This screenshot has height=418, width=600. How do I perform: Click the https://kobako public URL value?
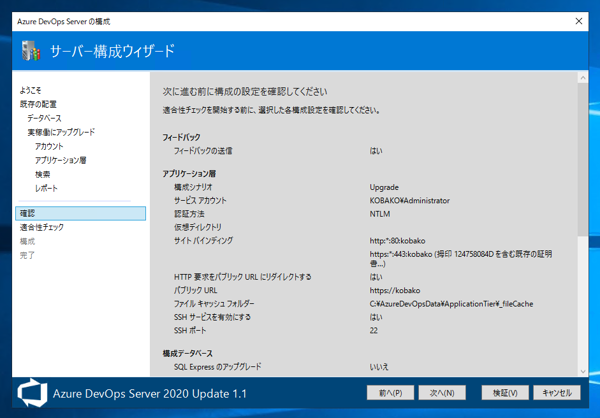pyautogui.click(x=395, y=291)
